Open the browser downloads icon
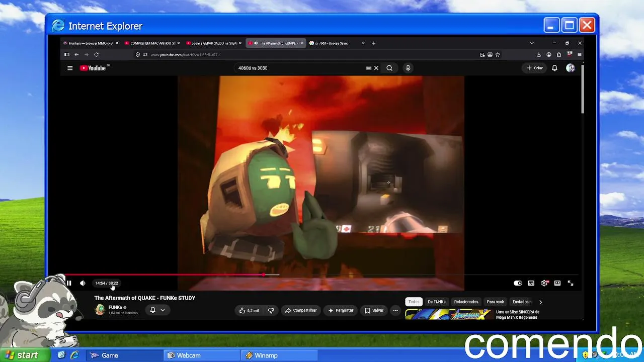The height and width of the screenshot is (362, 644). [x=539, y=55]
